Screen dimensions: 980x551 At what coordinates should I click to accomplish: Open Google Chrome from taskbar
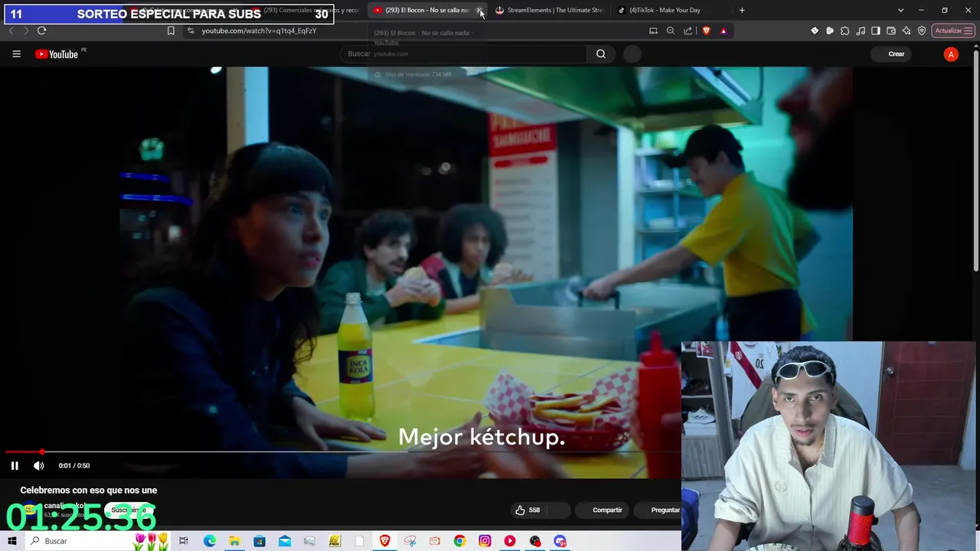459,541
